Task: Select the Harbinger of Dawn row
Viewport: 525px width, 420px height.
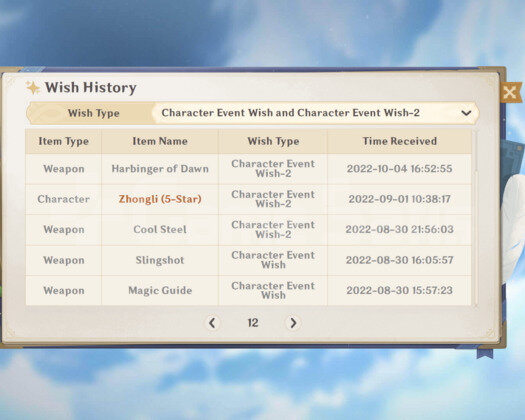Action: click(x=248, y=169)
